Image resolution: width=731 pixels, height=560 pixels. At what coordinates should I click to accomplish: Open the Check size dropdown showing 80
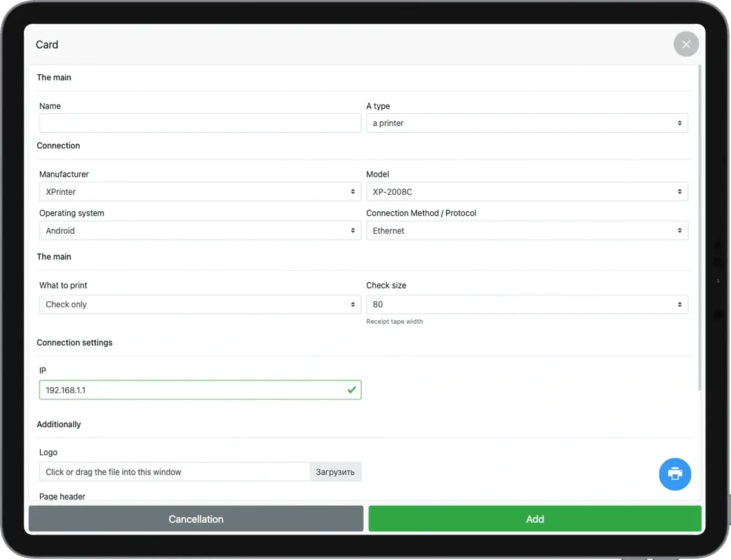pos(526,304)
